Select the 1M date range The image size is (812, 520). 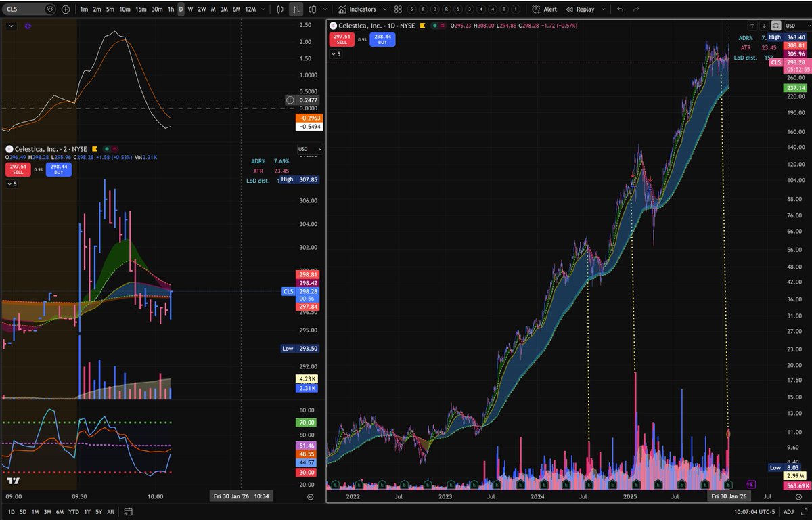click(35, 512)
